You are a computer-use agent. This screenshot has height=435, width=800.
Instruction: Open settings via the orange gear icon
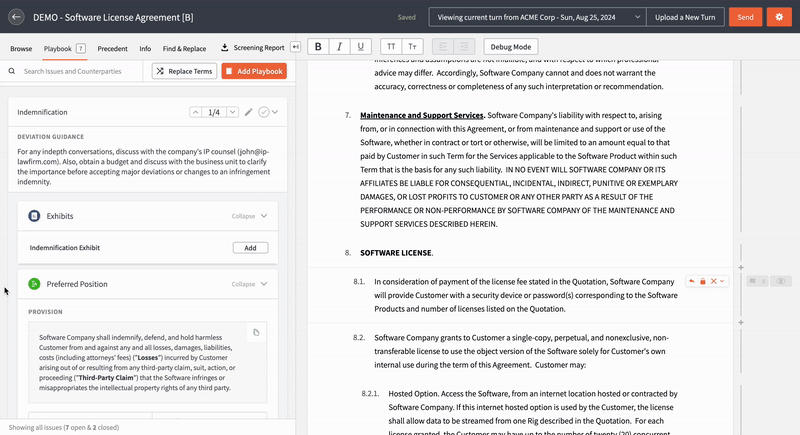(x=779, y=17)
